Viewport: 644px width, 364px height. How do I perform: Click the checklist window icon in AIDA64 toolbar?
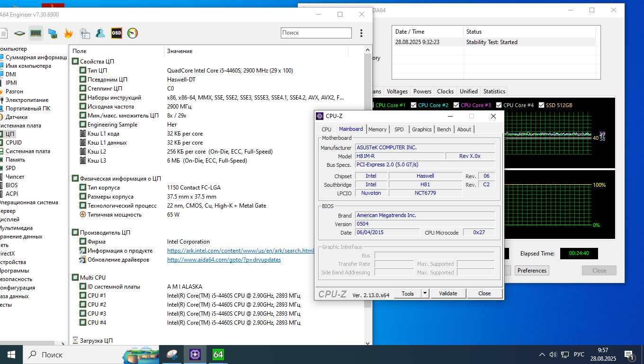coord(85,33)
